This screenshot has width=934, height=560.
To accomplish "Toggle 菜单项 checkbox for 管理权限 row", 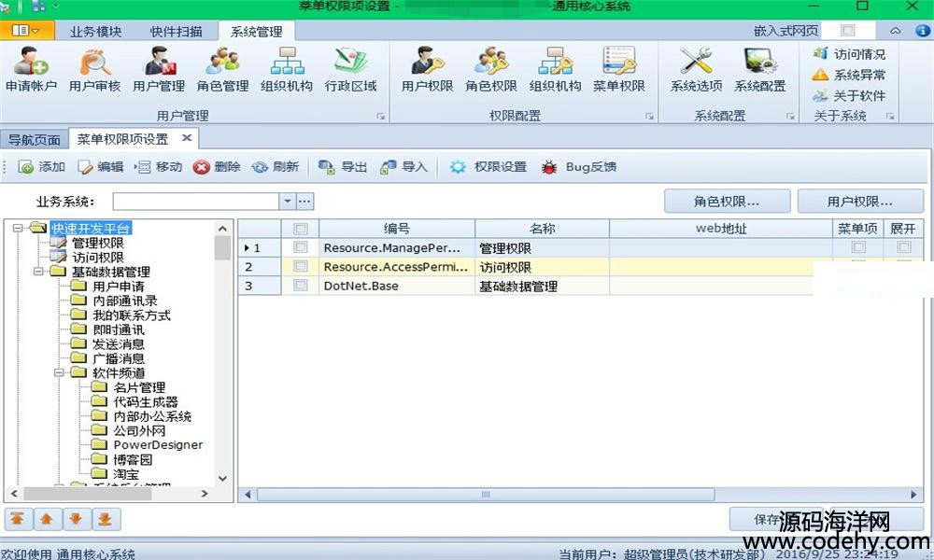I will [858, 247].
